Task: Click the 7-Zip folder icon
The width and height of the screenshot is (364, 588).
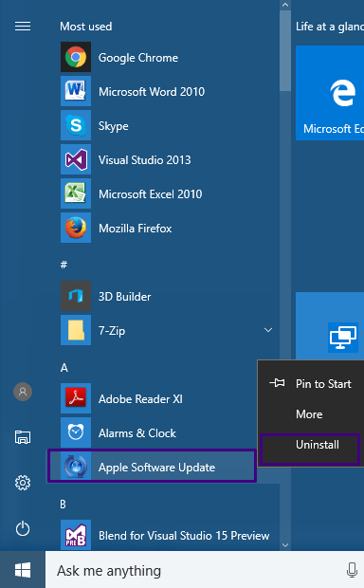Action: 76,330
